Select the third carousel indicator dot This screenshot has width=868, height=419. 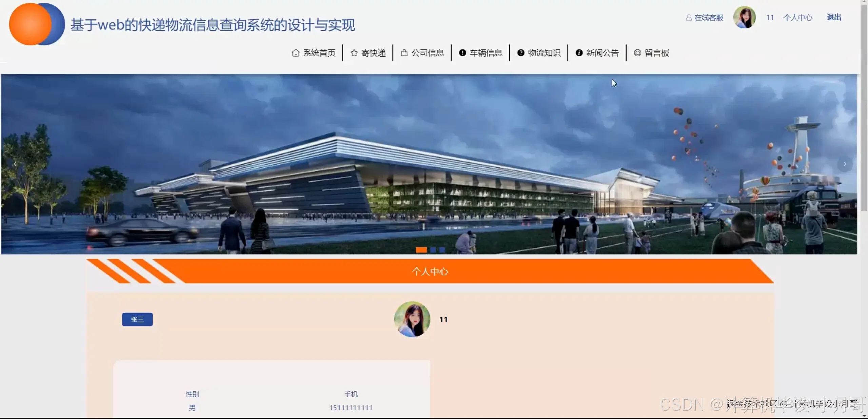441,250
